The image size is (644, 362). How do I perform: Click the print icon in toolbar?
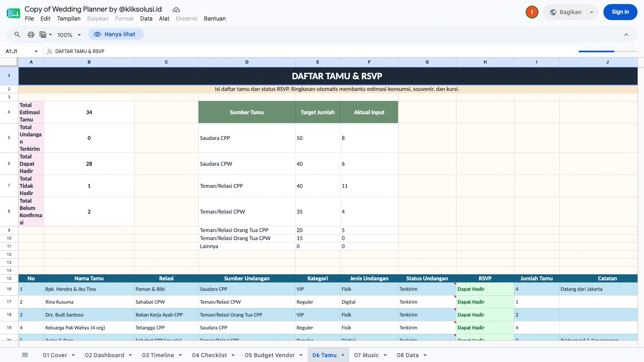coord(31,35)
